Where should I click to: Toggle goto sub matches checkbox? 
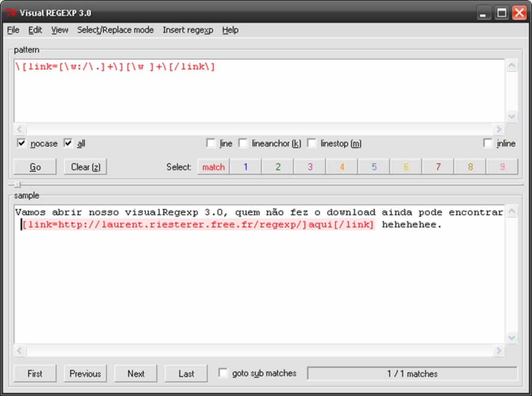pyautogui.click(x=223, y=373)
